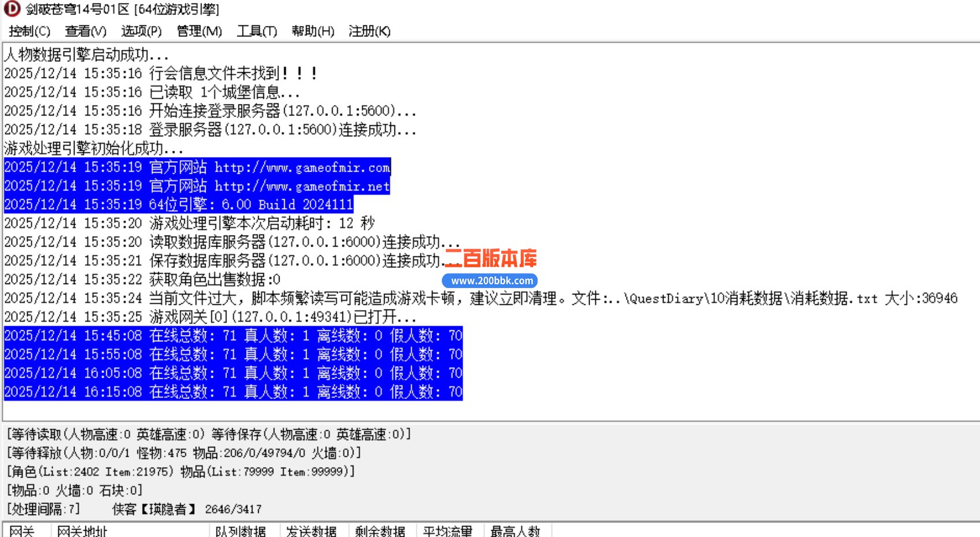Image resolution: width=980 pixels, height=537 pixels.
Task: Open the 控制(C) menu
Action: (x=28, y=32)
